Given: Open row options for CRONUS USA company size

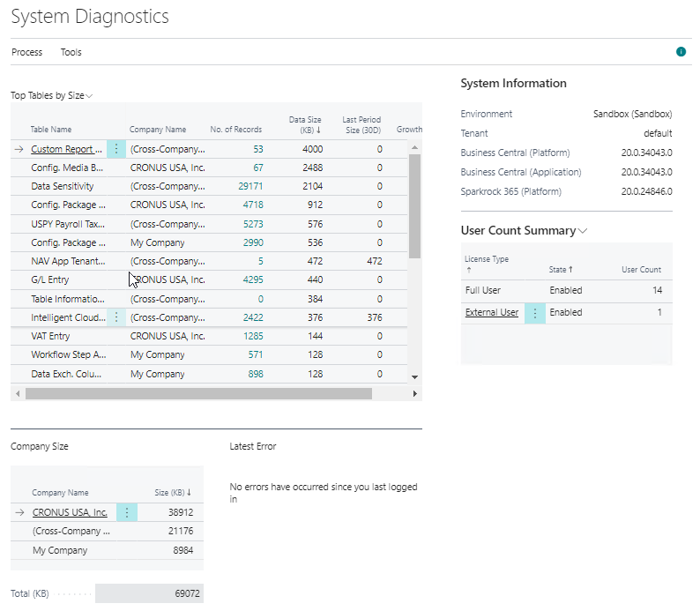Looking at the screenshot, I should (x=127, y=512).
